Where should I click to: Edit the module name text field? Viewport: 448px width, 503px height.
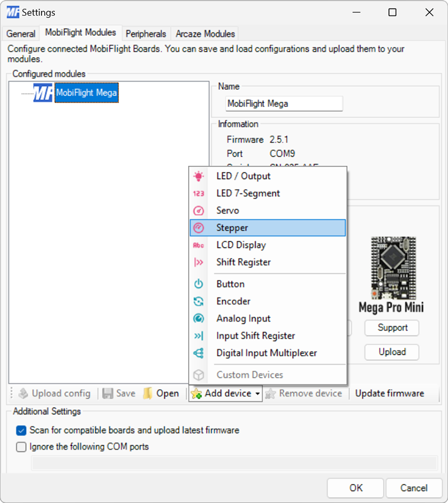pyautogui.click(x=284, y=104)
